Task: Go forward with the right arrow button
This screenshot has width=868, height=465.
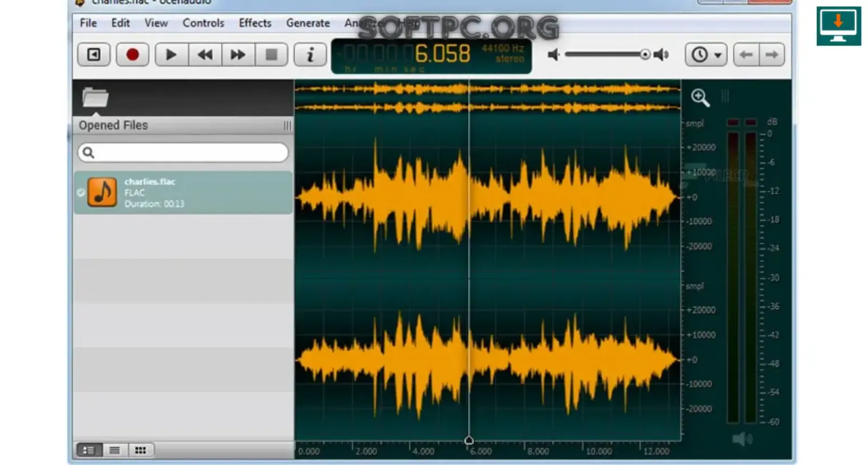Action: (771, 55)
